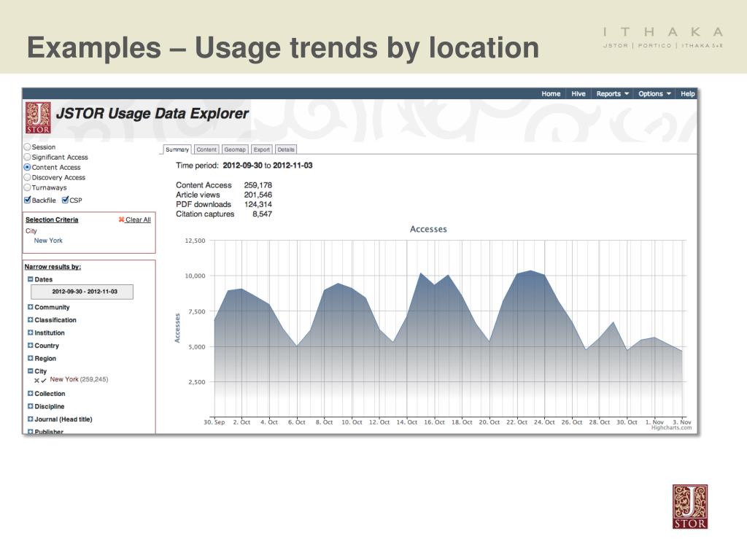Switch to the Details tab
The width and height of the screenshot is (747, 560).
(x=286, y=149)
